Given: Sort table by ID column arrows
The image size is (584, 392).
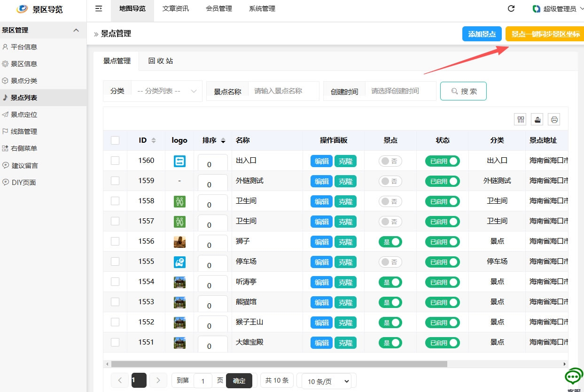Looking at the screenshot, I should tap(153, 140).
